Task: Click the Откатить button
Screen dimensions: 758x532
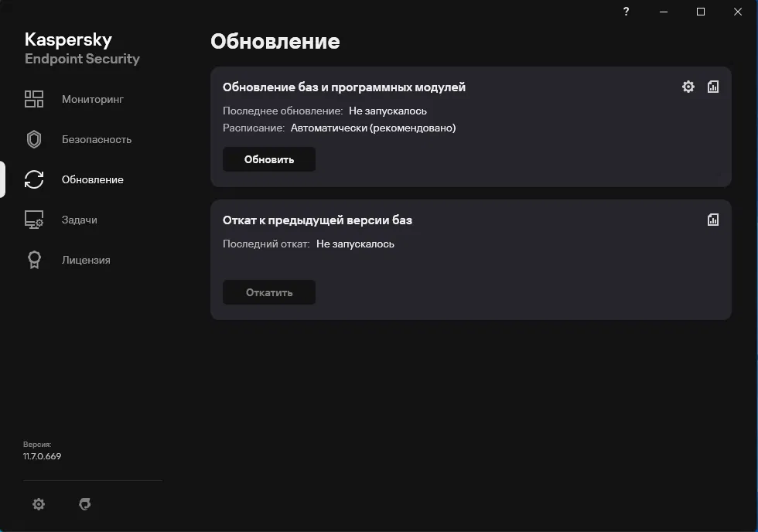Action: point(269,292)
